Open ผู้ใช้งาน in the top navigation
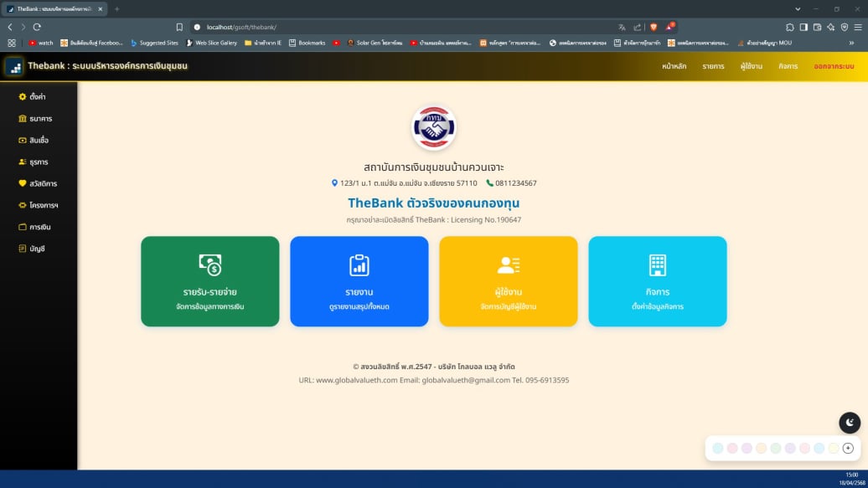The image size is (868, 488). pyautogui.click(x=752, y=66)
